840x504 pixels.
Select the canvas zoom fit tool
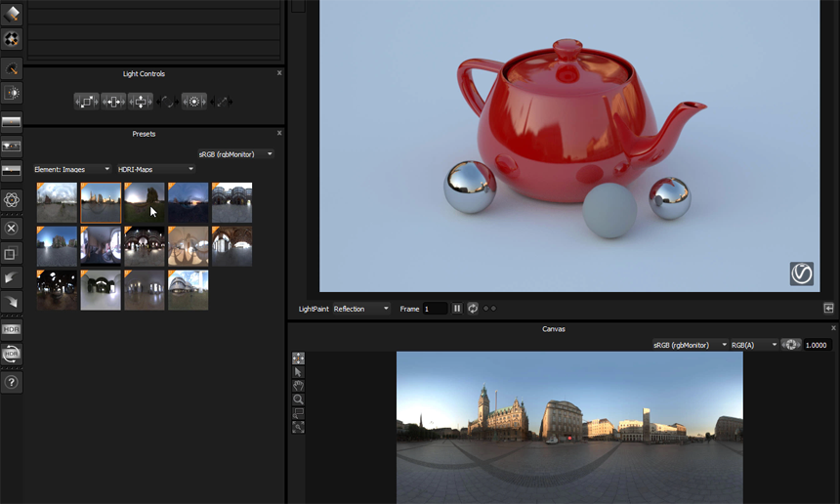298,428
